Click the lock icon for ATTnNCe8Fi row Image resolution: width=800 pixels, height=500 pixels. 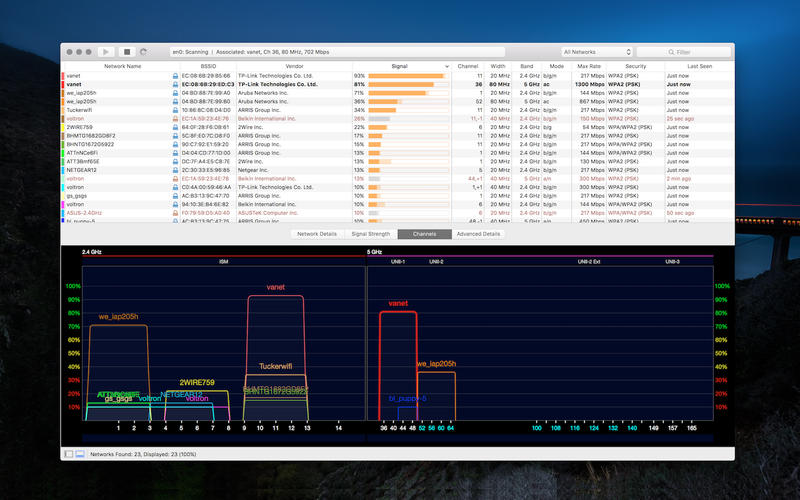[x=175, y=153]
